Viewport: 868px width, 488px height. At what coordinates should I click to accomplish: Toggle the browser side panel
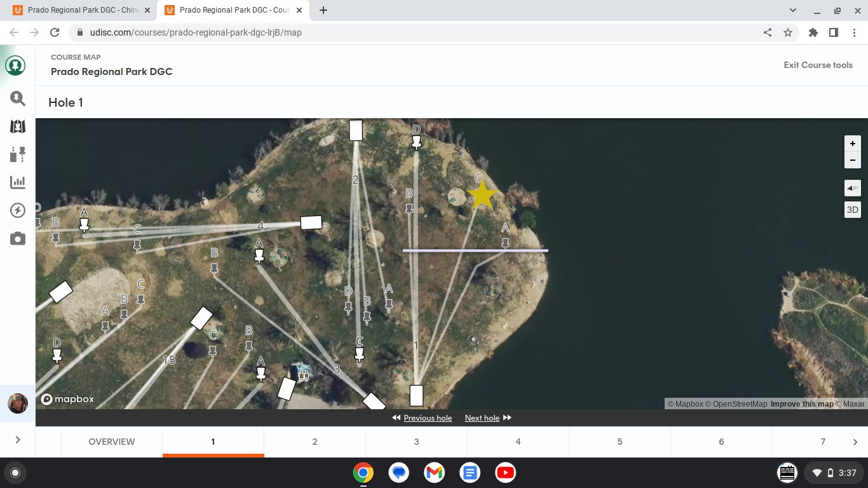834,32
